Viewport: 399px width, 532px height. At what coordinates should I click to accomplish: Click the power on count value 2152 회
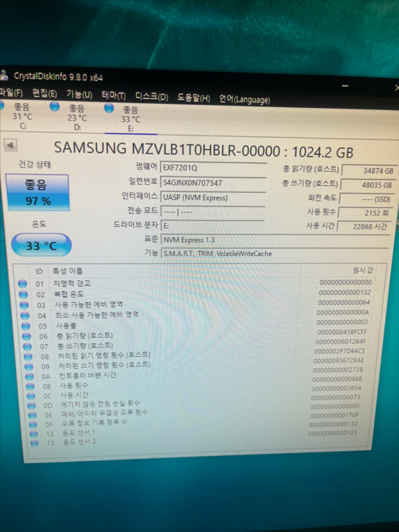pyautogui.click(x=365, y=213)
